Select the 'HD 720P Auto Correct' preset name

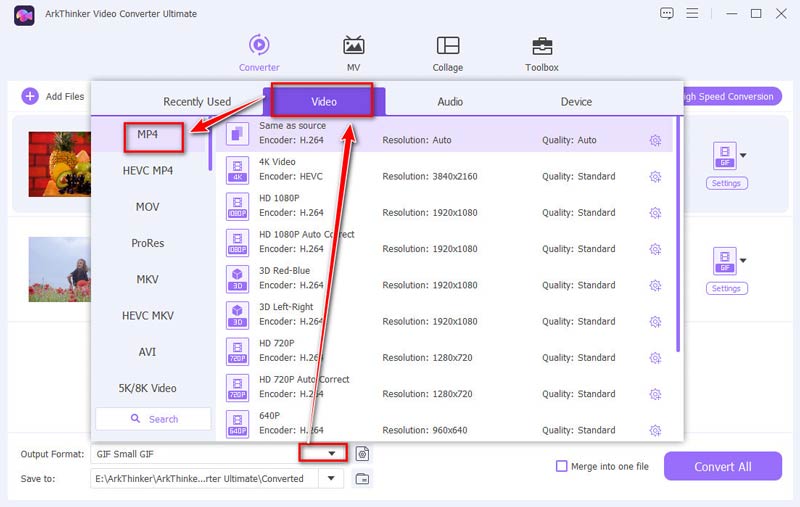point(304,379)
